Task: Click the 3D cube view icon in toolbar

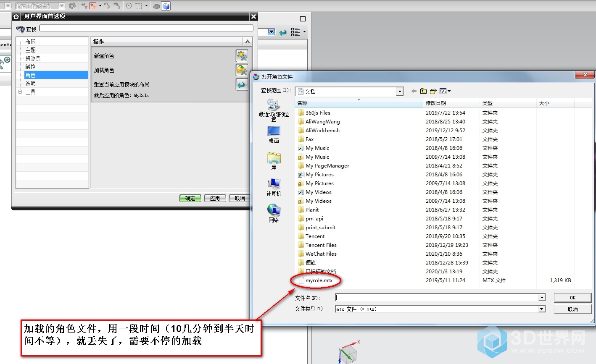Action: [166, 6]
